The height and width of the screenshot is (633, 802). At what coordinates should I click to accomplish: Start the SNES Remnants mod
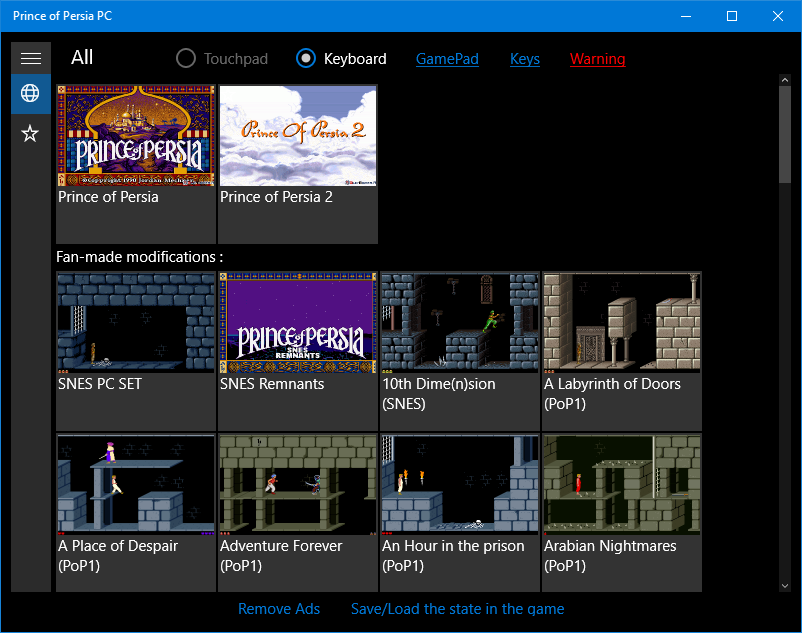297,322
